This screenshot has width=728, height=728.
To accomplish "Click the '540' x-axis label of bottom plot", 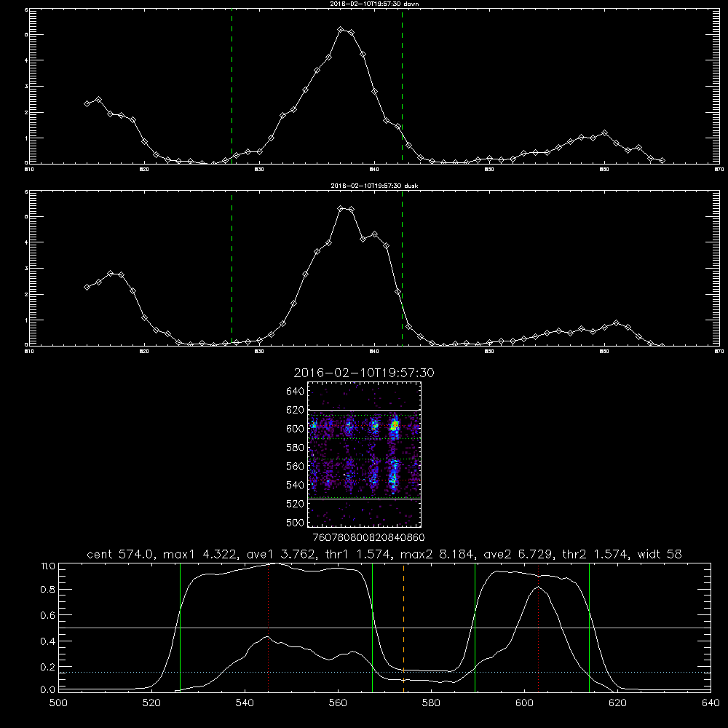I will pyautogui.click(x=245, y=703).
